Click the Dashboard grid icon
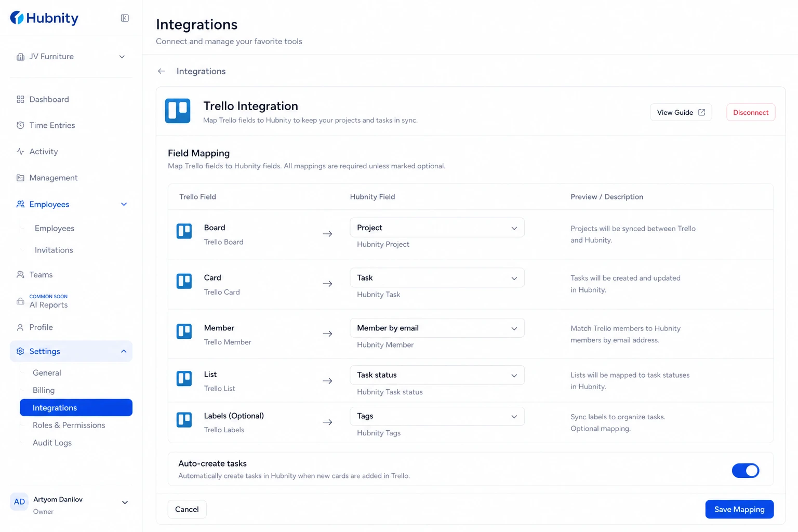Screen dimensions: 798x532 pos(20,99)
